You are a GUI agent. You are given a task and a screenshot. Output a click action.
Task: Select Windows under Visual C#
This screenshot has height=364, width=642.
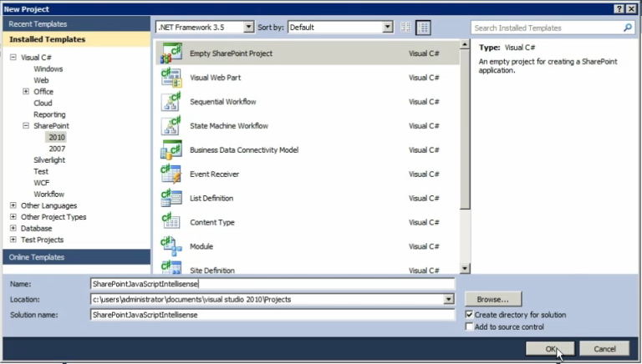pos(48,68)
